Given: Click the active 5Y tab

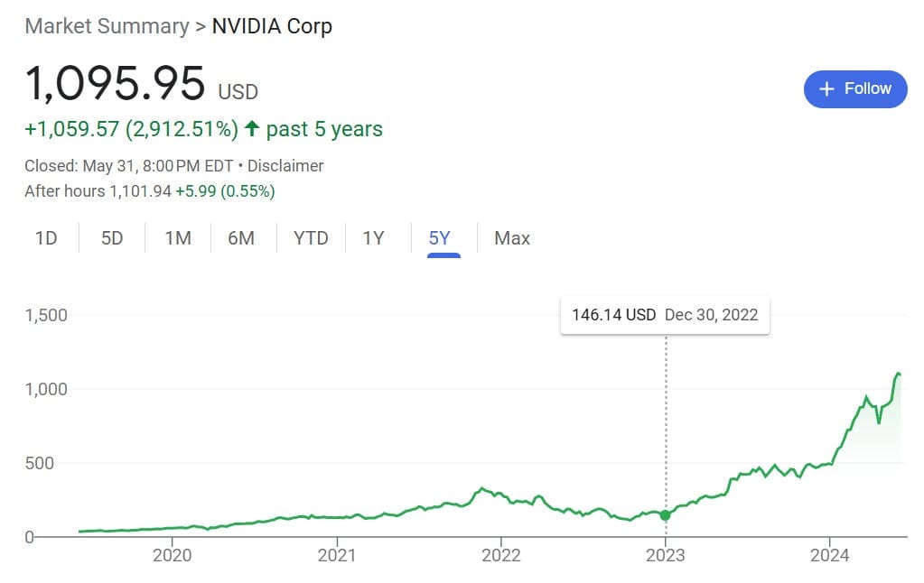Looking at the screenshot, I should tap(440, 238).
